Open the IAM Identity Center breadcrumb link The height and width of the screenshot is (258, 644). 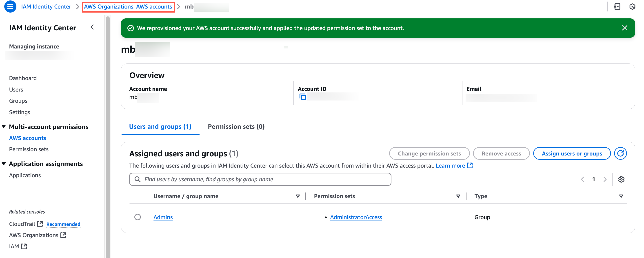click(x=46, y=7)
